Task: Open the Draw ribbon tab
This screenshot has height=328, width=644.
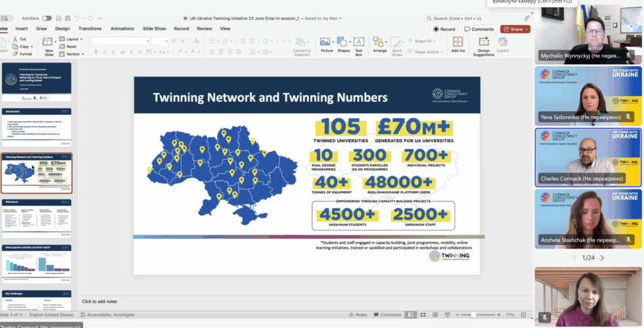Action: point(42,29)
